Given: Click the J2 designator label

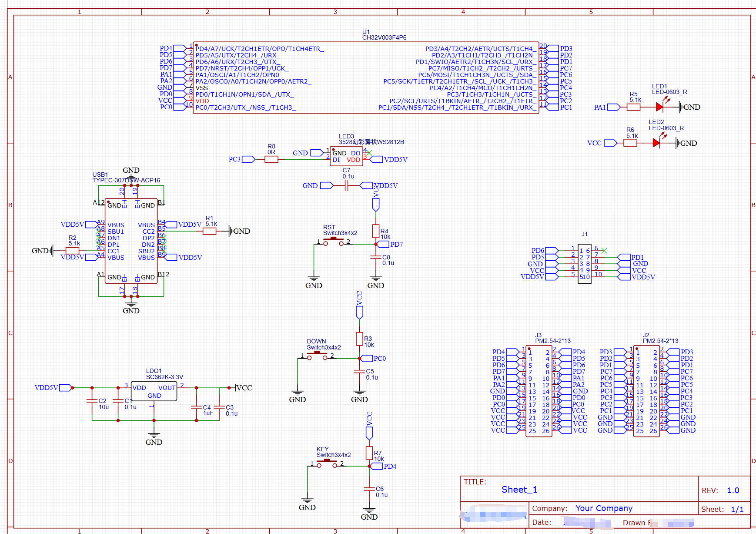Looking at the screenshot, I should [x=646, y=335].
